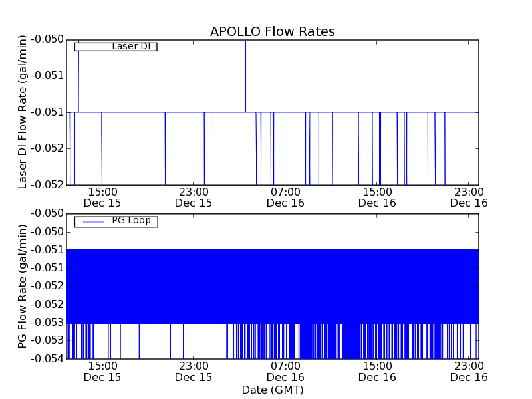This screenshot has height=399, width=532.
Task: Click the APOLLO Flow Rates chart title
Action: [272, 31]
